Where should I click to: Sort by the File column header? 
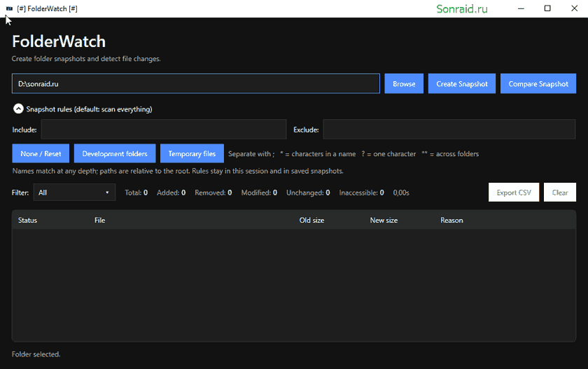tap(99, 220)
